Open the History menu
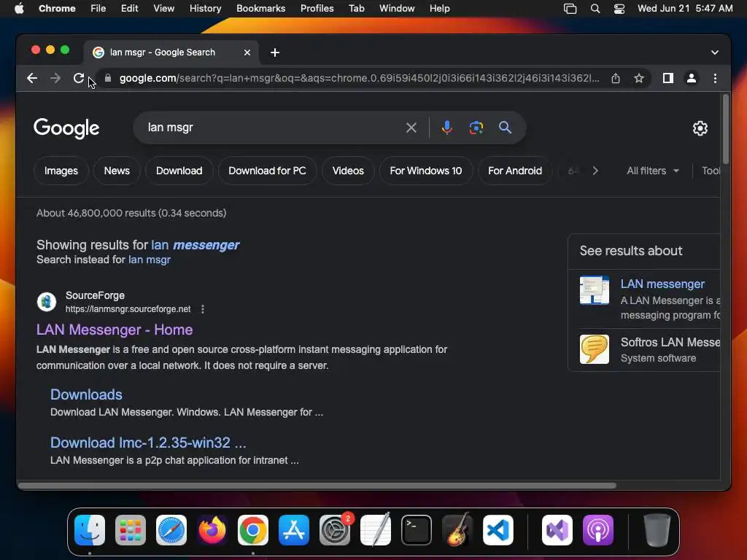 tap(205, 9)
